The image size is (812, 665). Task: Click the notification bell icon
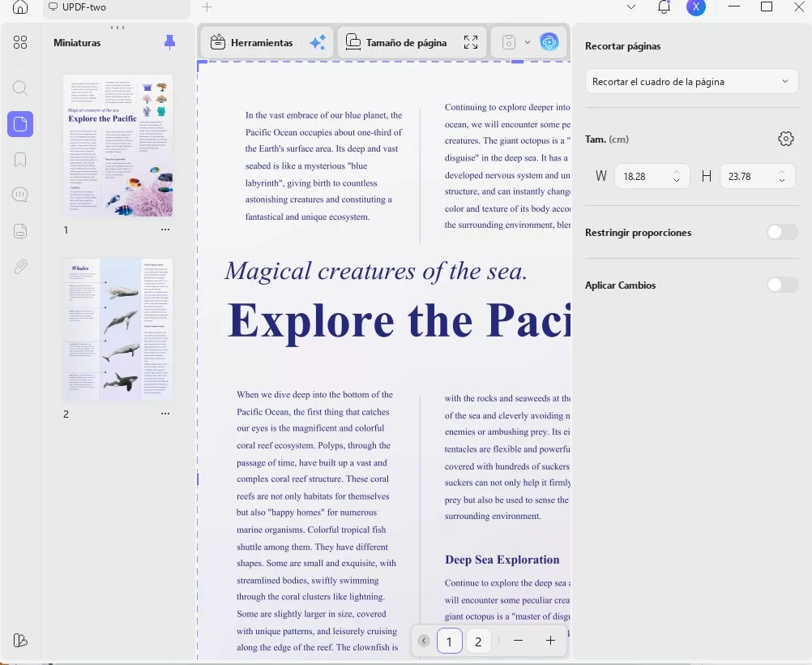[x=664, y=7]
